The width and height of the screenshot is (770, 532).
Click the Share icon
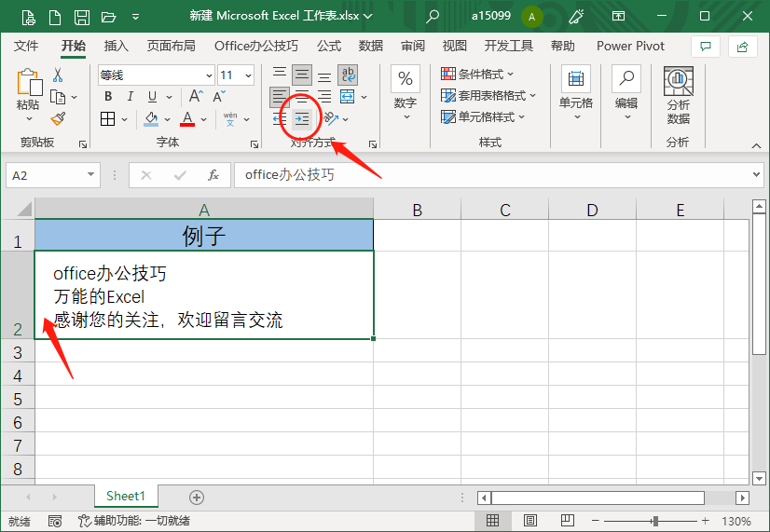click(742, 47)
